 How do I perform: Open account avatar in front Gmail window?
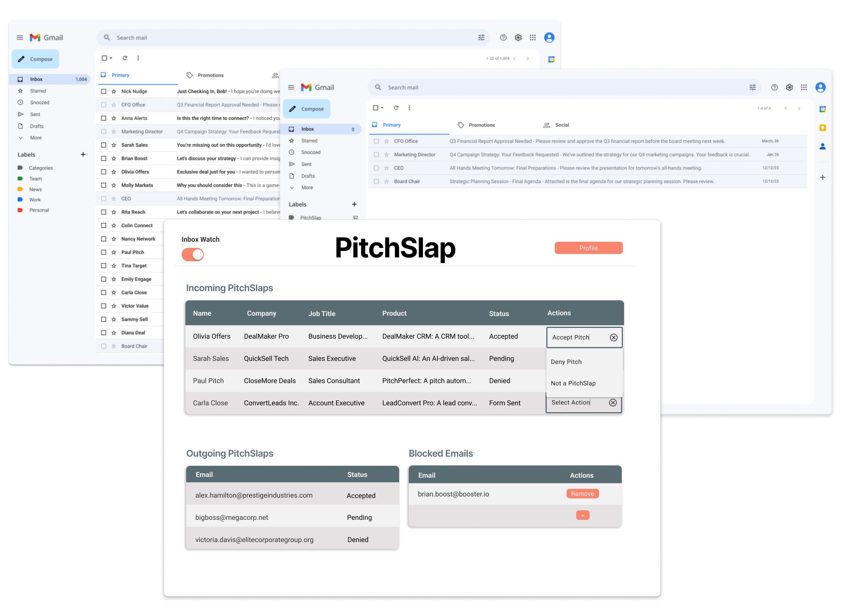[x=820, y=87]
